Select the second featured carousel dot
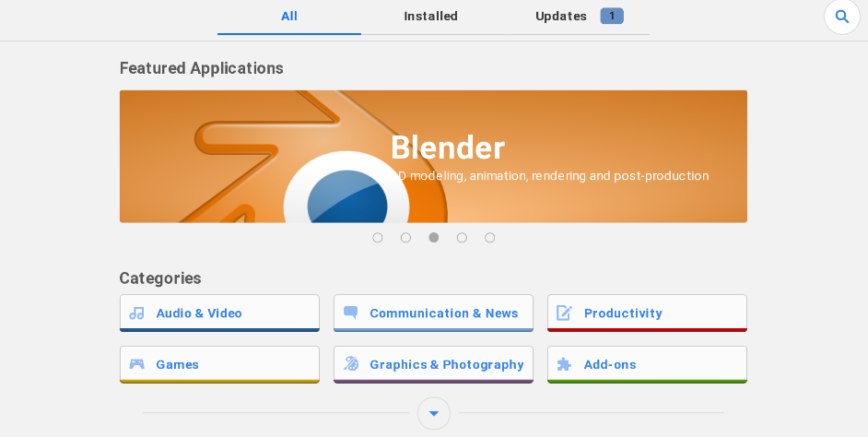 click(x=405, y=238)
